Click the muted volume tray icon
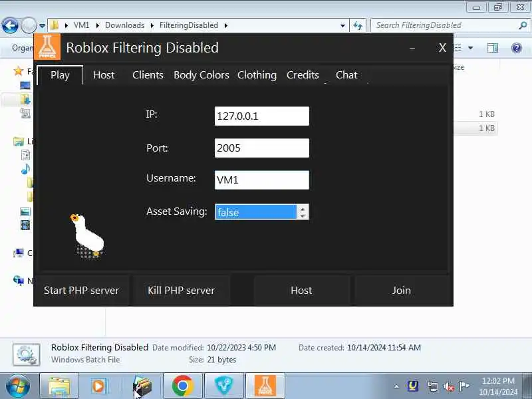Screen dimensions: 532x399 (448, 386)
